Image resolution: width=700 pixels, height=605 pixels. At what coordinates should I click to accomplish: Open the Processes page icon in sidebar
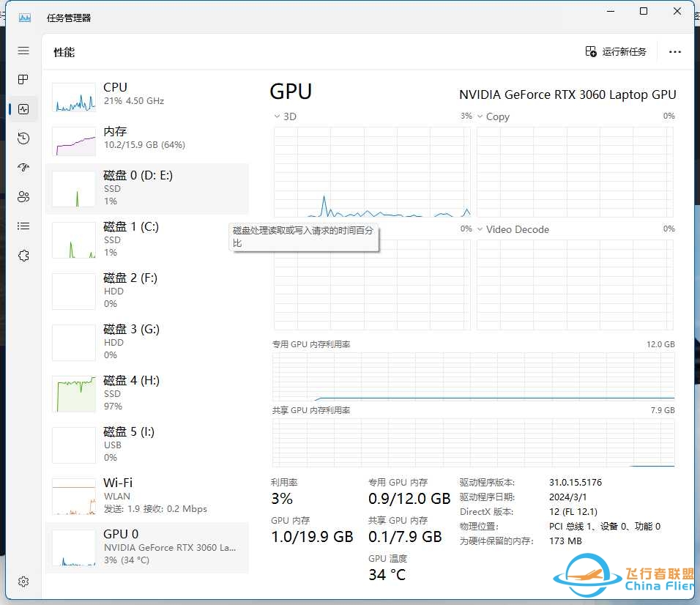pos(23,80)
